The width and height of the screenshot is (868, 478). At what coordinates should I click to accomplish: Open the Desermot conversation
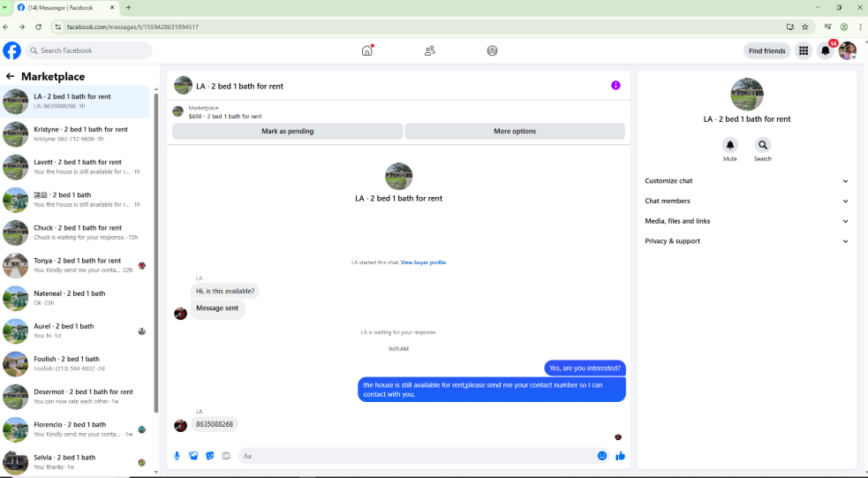point(75,396)
